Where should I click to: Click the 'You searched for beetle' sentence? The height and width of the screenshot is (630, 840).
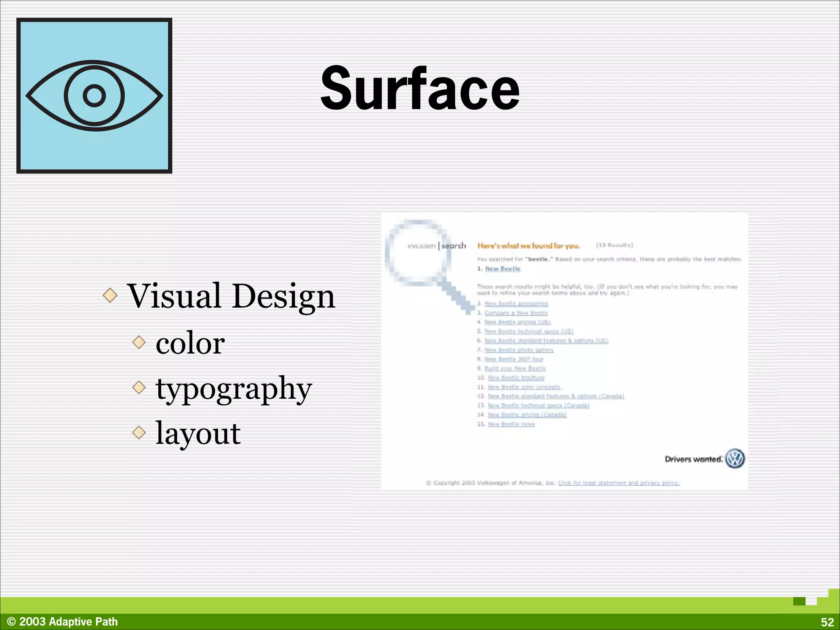pyautogui.click(x=609, y=259)
